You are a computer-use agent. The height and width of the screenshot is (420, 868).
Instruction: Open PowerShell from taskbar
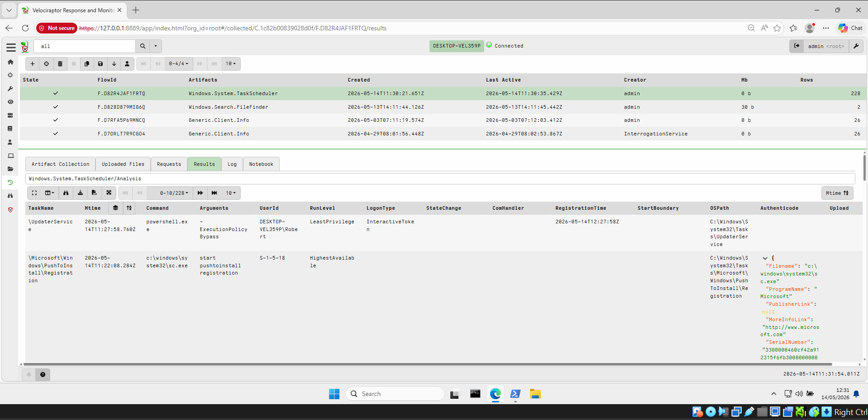click(x=515, y=394)
